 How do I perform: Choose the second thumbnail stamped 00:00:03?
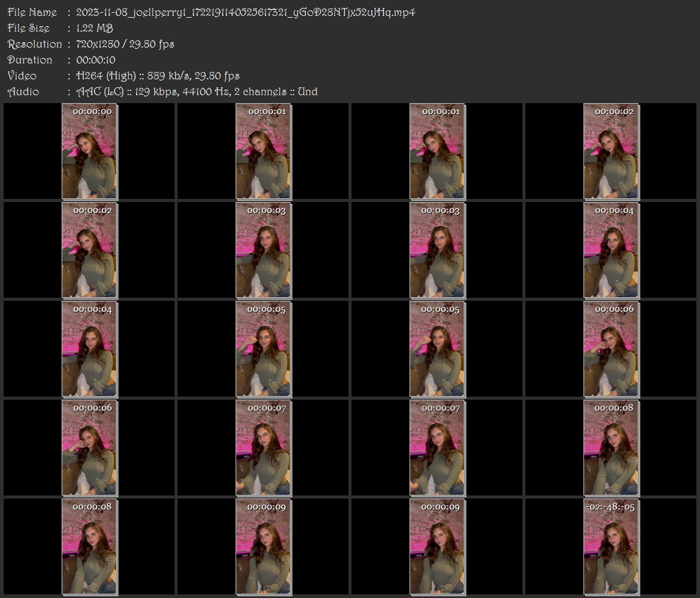[437, 250]
